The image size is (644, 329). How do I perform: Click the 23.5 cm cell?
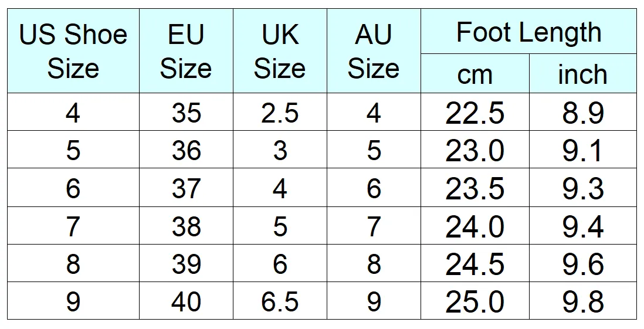coord(474,188)
